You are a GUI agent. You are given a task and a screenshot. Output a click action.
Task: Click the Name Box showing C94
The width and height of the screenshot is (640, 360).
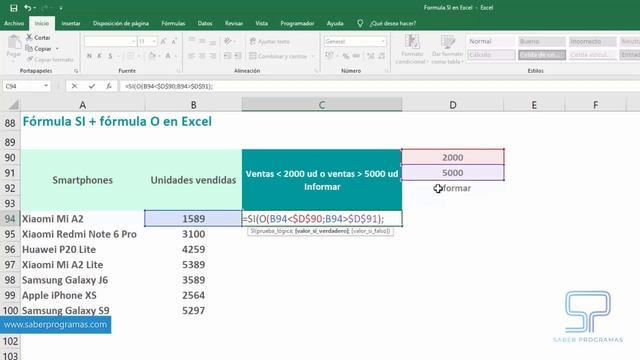tap(22, 86)
